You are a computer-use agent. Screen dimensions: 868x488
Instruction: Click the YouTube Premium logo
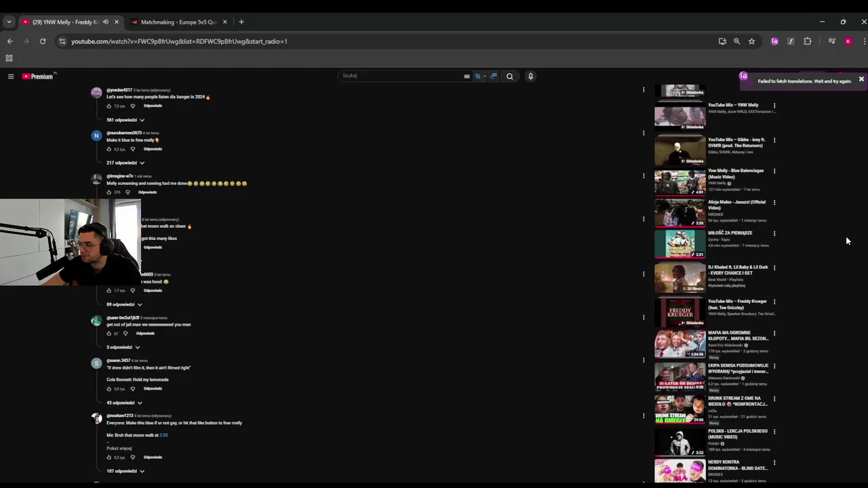point(37,77)
